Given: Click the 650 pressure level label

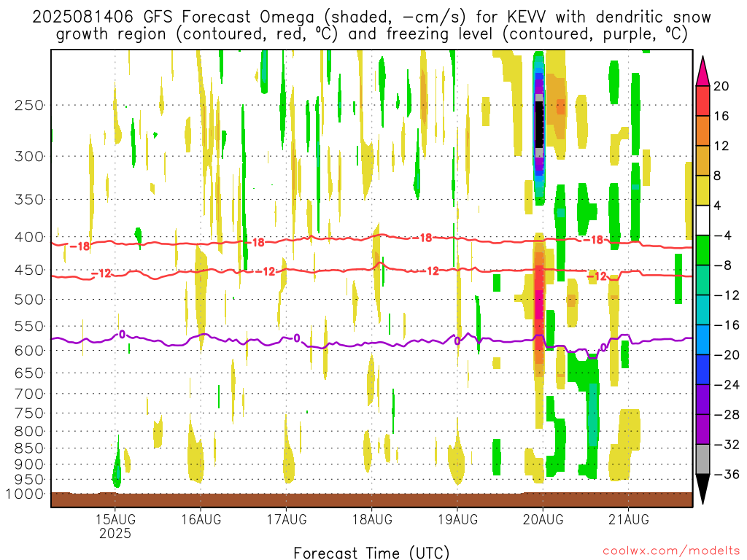Looking at the screenshot, I should (x=29, y=373).
